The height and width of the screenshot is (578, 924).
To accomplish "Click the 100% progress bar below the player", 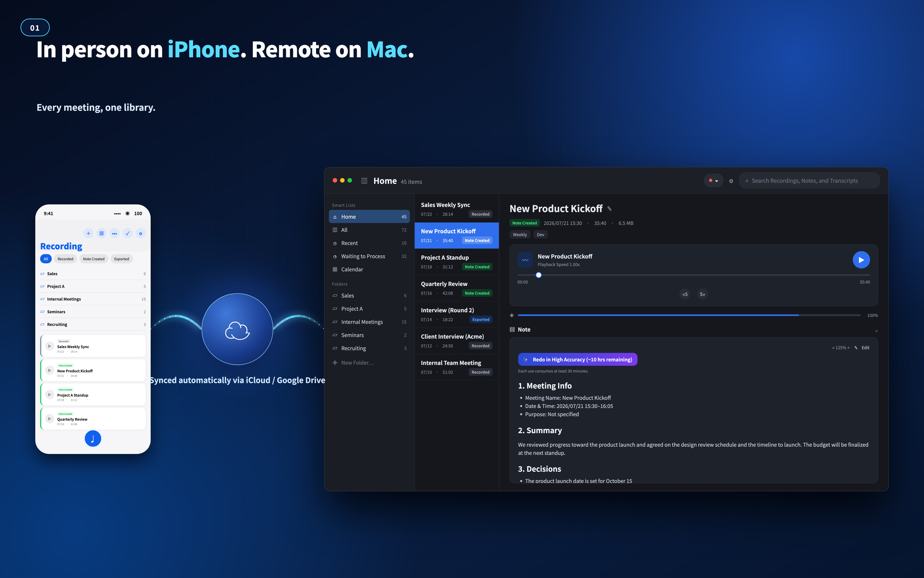I will click(689, 315).
